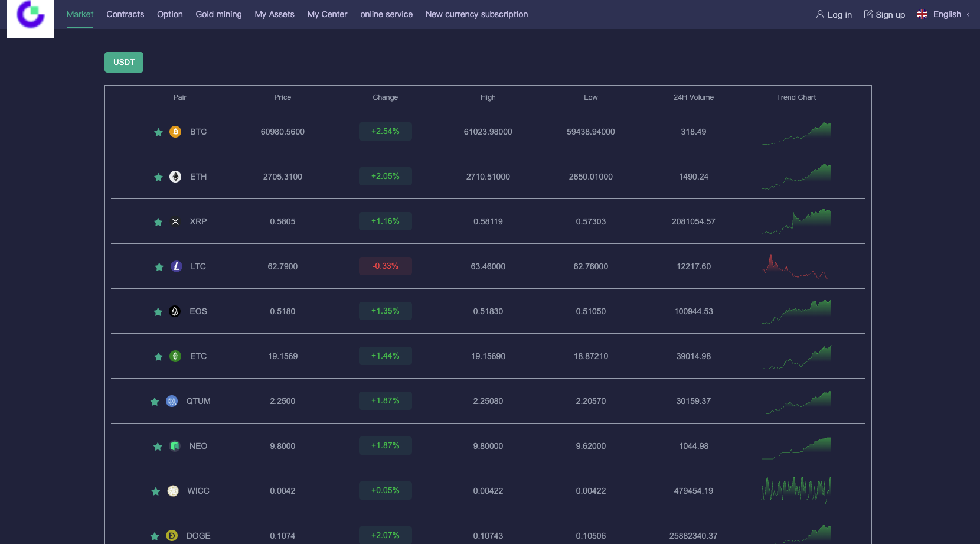The height and width of the screenshot is (544, 980).
Task: Click the BTC +2.54% change badge
Action: (x=385, y=132)
